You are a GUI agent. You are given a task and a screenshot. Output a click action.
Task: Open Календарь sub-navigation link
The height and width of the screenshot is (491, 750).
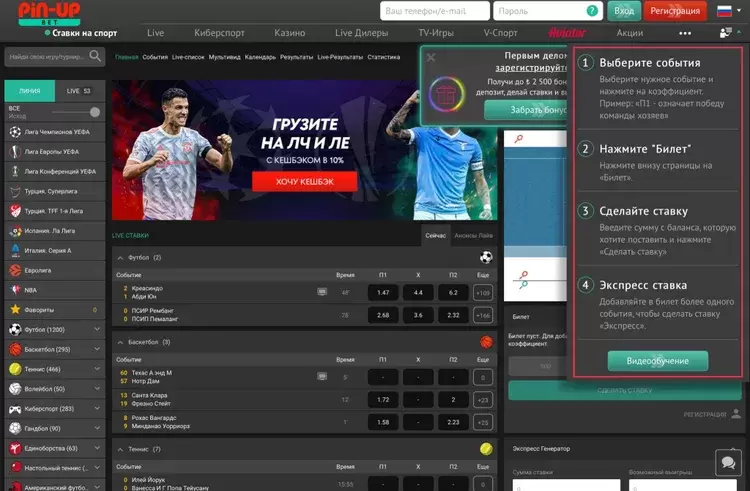coord(260,57)
